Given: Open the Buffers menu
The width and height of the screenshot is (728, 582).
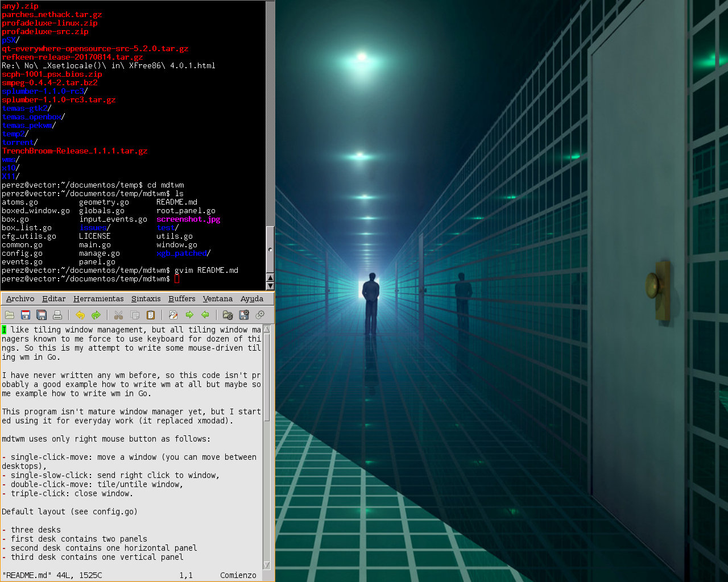Looking at the screenshot, I should tap(182, 299).
